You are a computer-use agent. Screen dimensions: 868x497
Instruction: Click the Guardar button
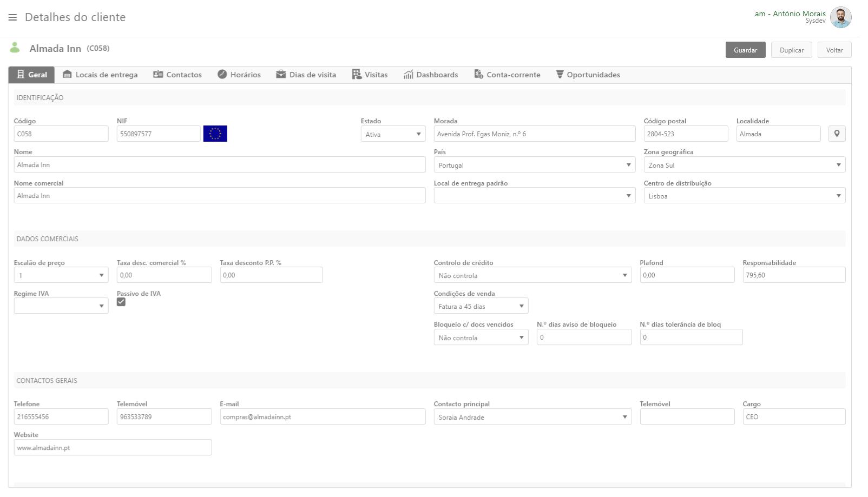point(745,50)
